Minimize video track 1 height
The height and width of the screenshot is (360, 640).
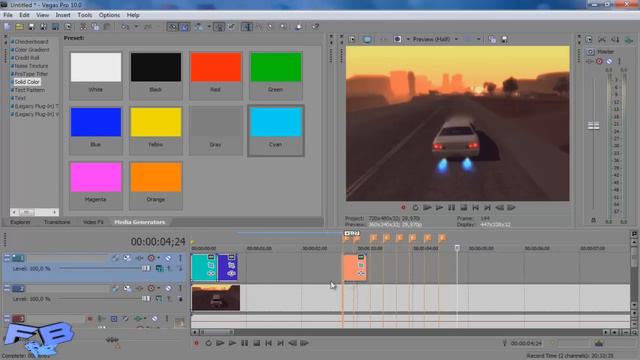[x=7, y=258]
